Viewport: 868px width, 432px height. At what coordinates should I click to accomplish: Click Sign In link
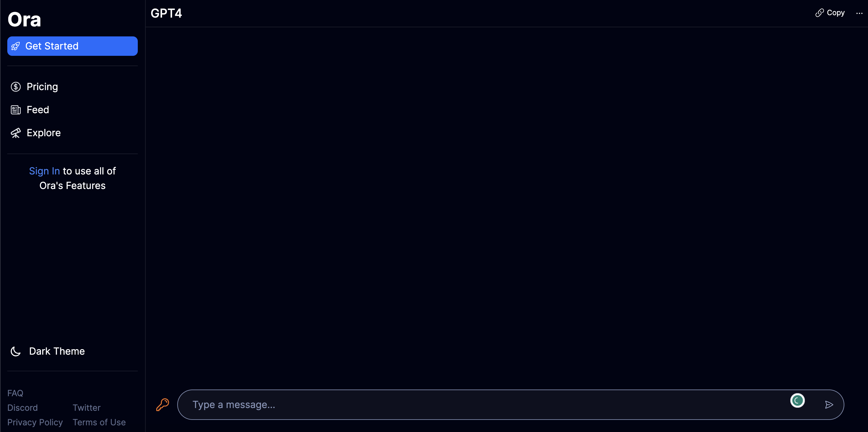[44, 171]
